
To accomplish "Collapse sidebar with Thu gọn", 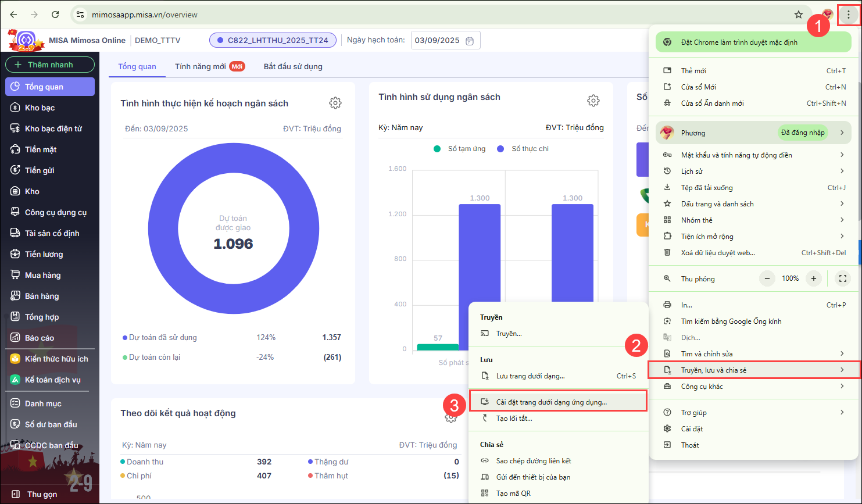I will (x=42, y=494).
